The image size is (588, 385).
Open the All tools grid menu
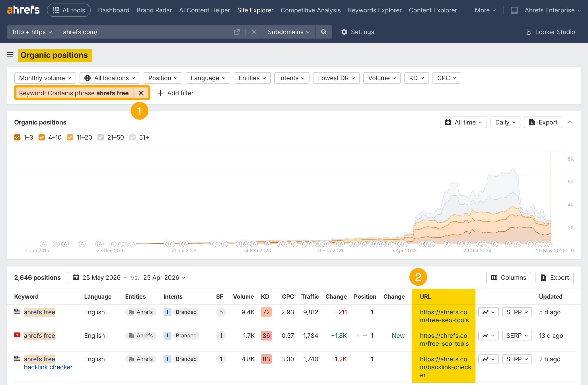click(69, 10)
